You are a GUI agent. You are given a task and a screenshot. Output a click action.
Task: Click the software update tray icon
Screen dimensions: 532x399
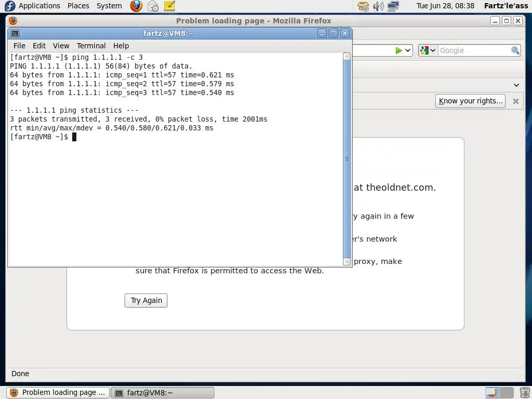click(363, 6)
